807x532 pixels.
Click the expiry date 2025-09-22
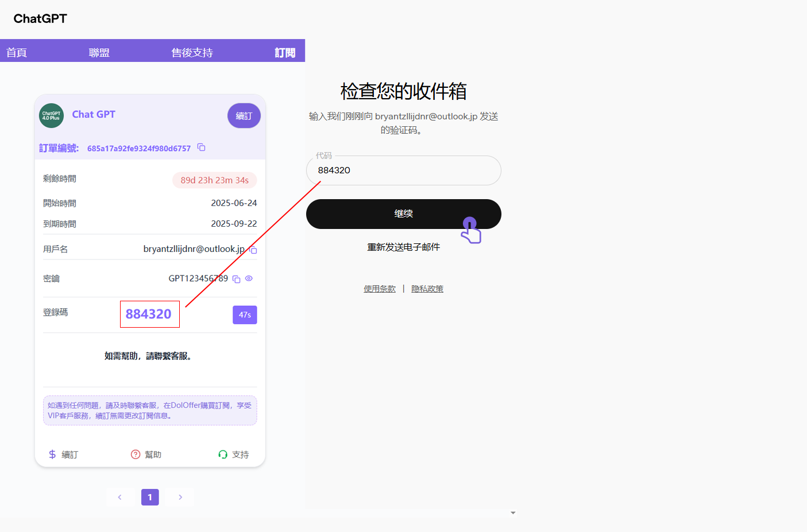(x=234, y=224)
